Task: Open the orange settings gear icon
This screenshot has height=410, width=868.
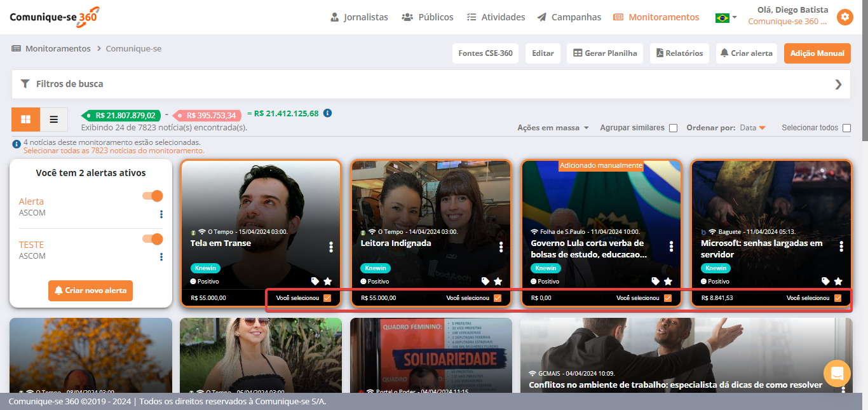Action: coord(844,17)
